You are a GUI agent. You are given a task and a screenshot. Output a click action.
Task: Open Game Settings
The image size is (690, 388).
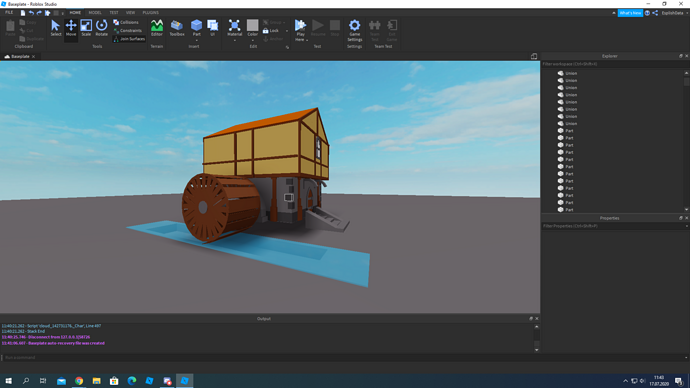[x=355, y=30]
